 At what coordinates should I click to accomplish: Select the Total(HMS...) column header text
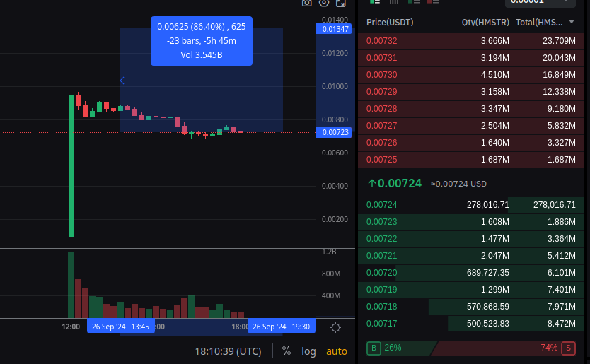coord(539,22)
